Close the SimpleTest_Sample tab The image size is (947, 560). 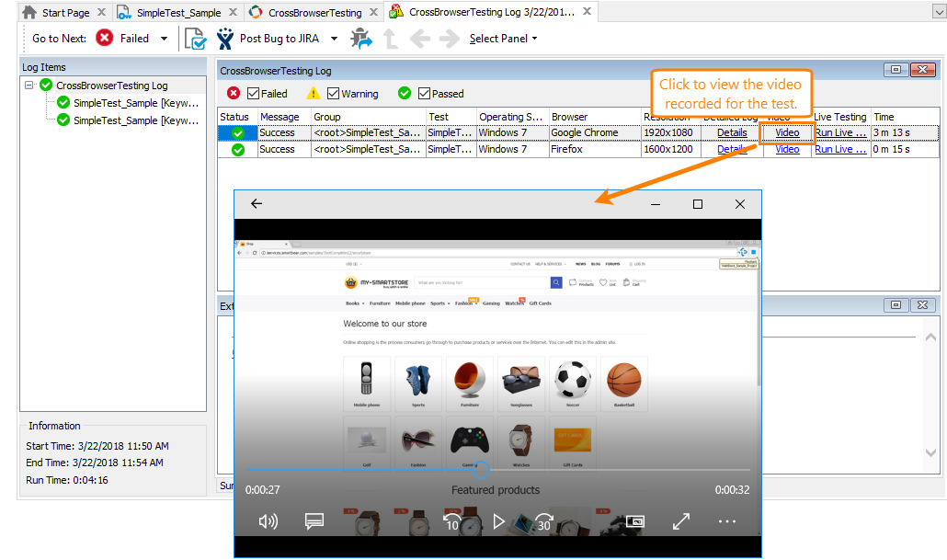[234, 12]
